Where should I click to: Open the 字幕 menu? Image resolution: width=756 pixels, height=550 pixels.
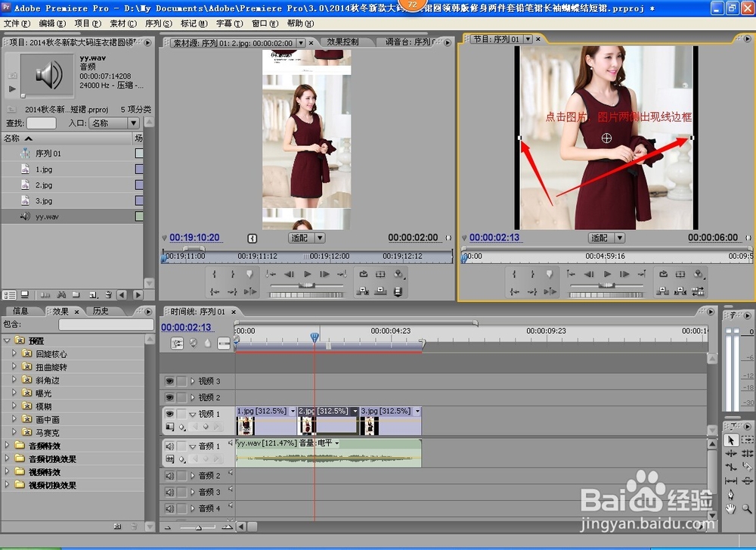[230, 23]
